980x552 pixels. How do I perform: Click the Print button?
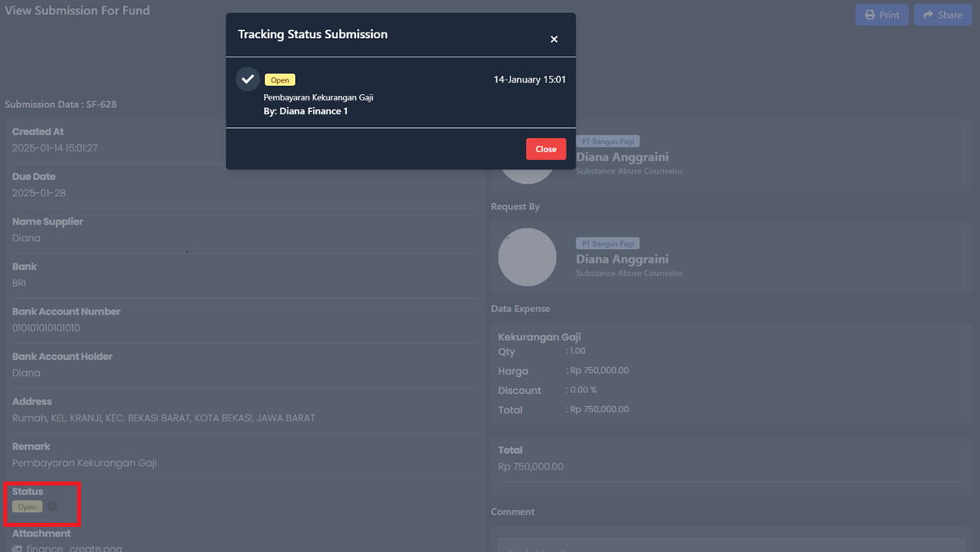882,15
